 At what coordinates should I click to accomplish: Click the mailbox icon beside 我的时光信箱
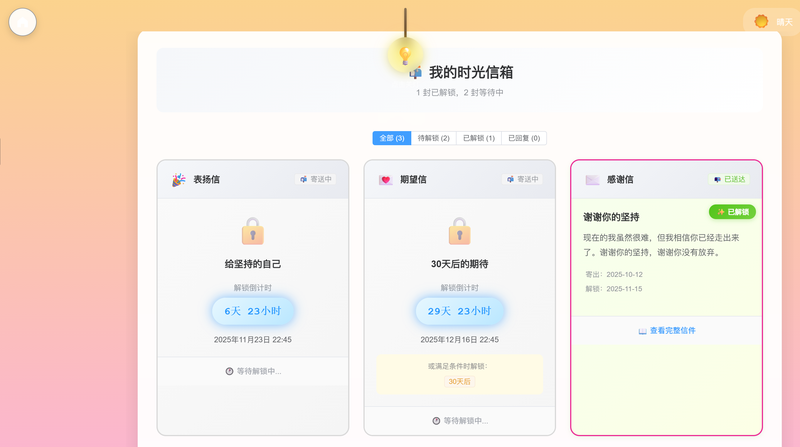pyautogui.click(x=416, y=73)
